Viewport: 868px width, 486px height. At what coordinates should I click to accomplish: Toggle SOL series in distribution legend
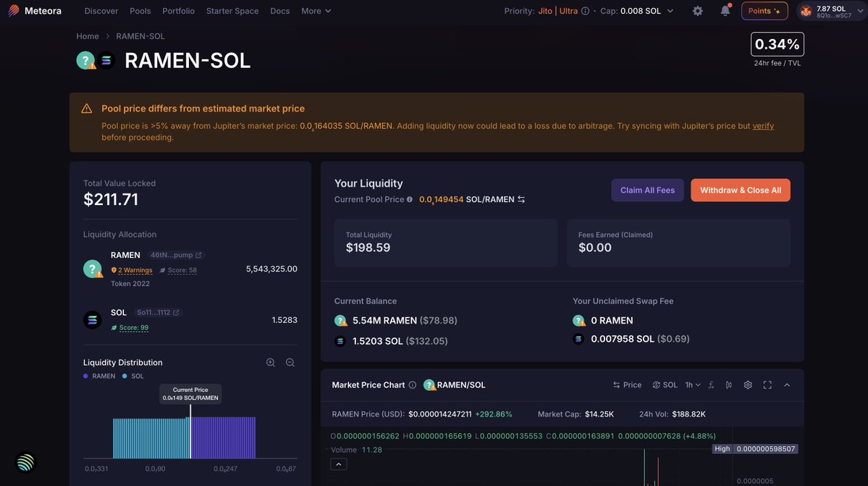pyautogui.click(x=133, y=376)
